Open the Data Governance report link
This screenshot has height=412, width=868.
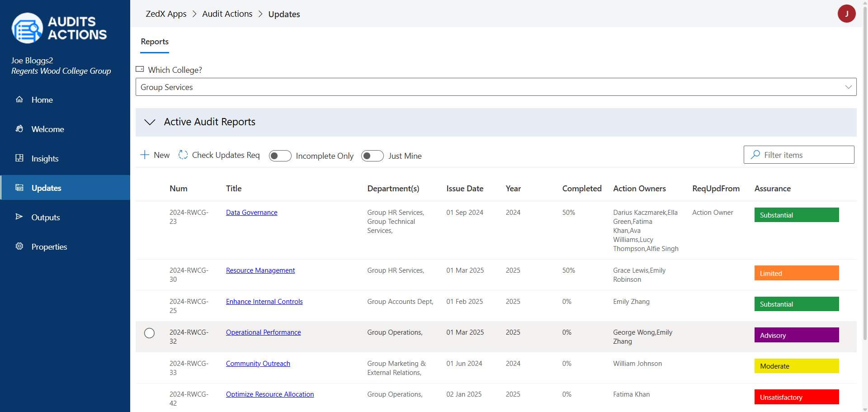[x=252, y=213]
